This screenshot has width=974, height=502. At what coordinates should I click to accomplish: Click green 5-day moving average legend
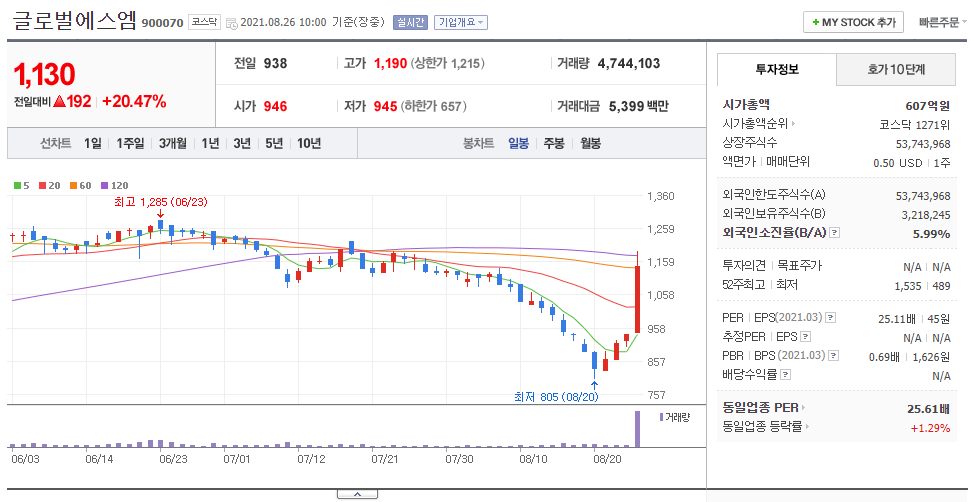pyautogui.click(x=22, y=185)
